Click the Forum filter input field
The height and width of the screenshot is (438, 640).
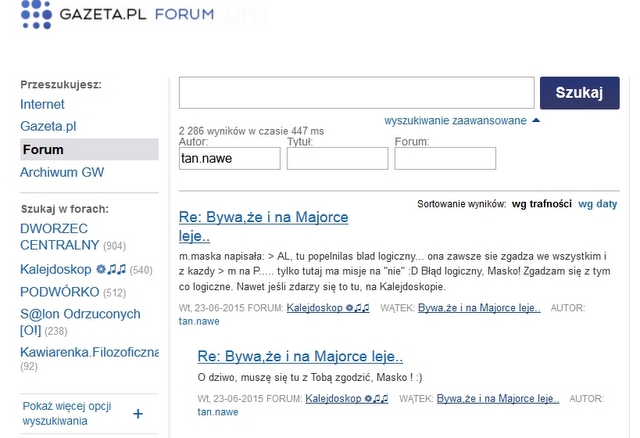[x=445, y=158]
